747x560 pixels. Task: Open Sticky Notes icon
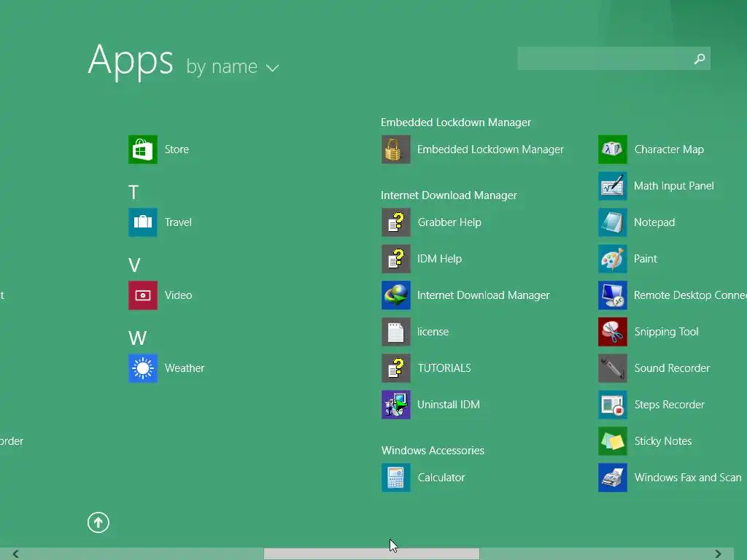click(x=613, y=441)
